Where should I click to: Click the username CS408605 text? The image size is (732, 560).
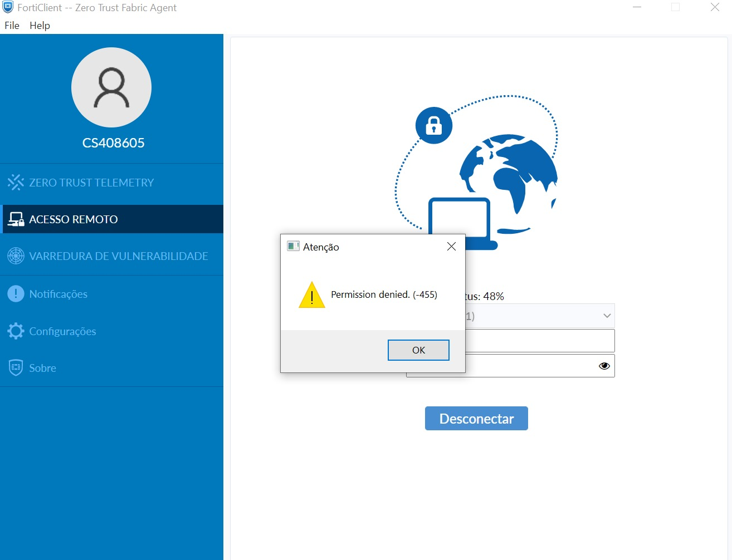[113, 143]
